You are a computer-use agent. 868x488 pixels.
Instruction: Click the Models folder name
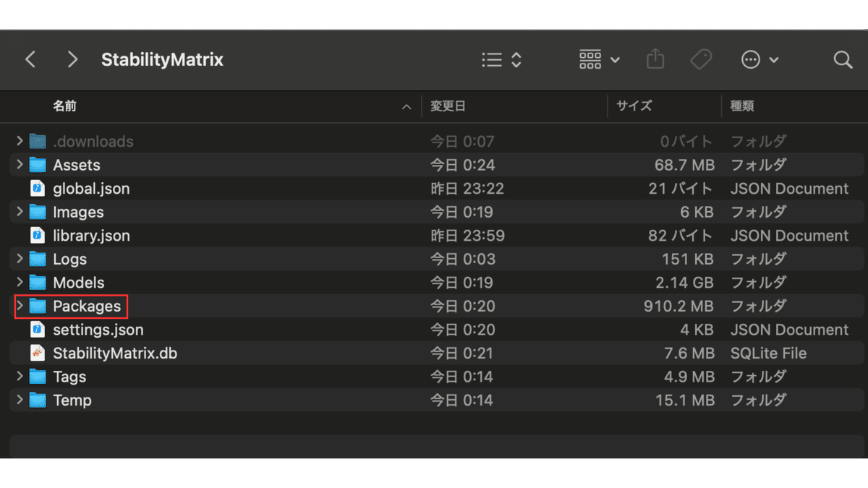pyautogui.click(x=79, y=283)
